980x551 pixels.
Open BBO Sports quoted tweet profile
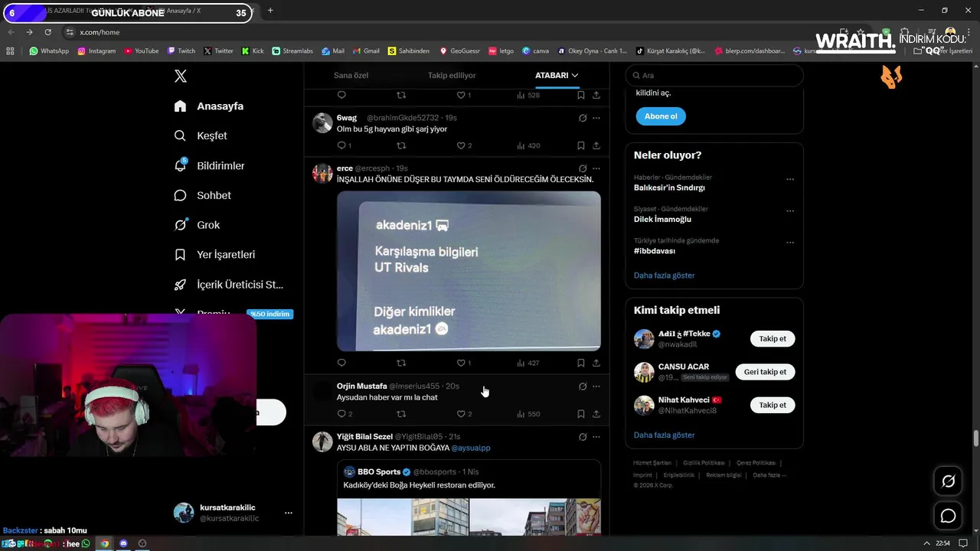(x=379, y=472)
